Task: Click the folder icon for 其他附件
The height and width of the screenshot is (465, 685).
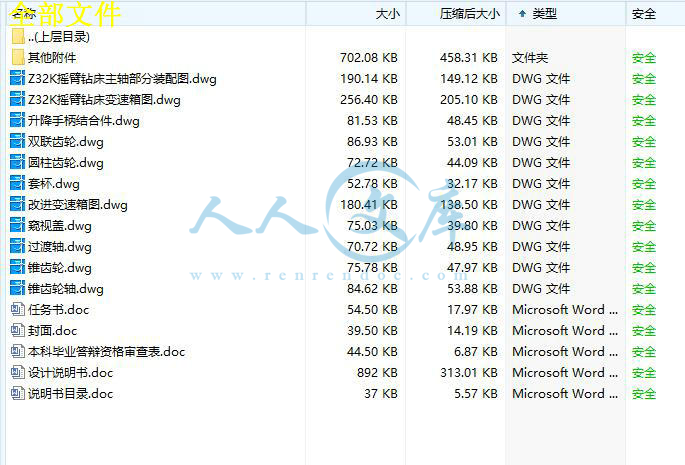Action: pos(18,58)
